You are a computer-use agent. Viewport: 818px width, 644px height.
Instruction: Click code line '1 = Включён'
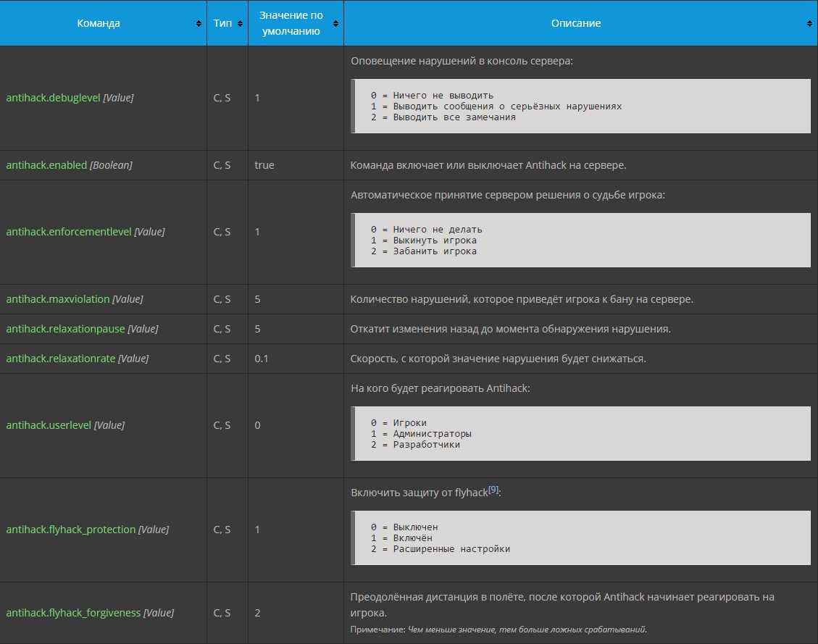click(401, 538)
